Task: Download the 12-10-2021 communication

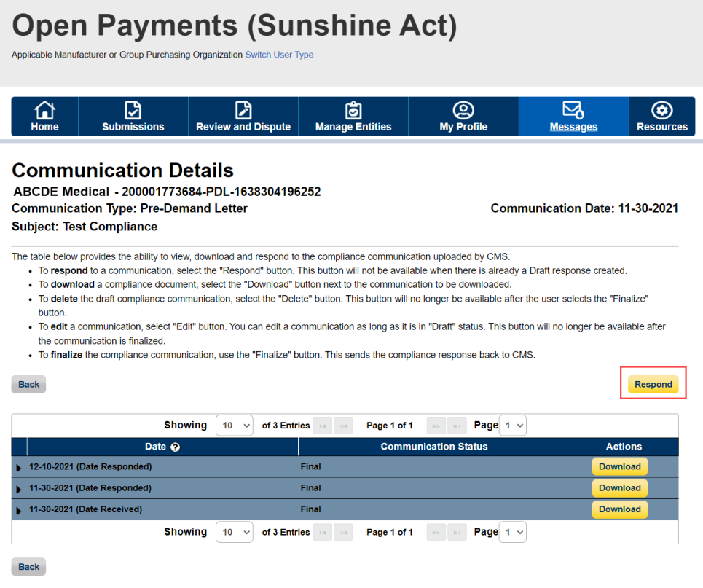Action: (619, 467)
